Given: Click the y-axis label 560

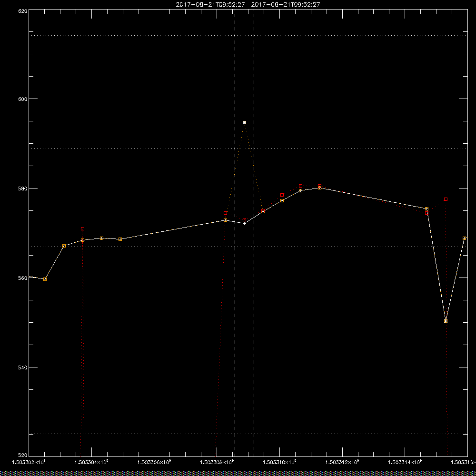Looking at the screenshot, I should [24, 278].
